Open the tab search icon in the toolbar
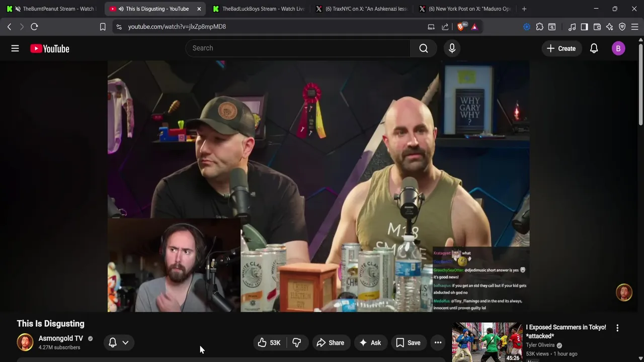Viewport: 644px width, 362px height. point(552,27)
